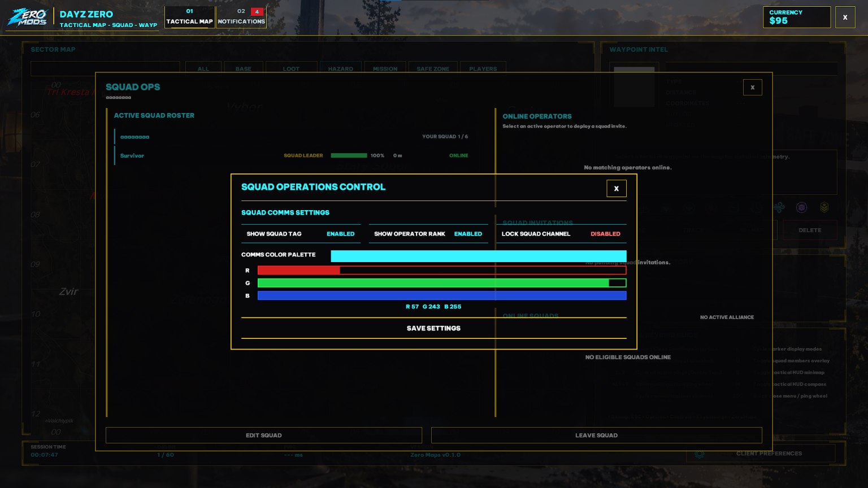The image size is (868, 488).
Task: Click the 'R 57 G 243 B 255' readout
Action: click(433, 307)
